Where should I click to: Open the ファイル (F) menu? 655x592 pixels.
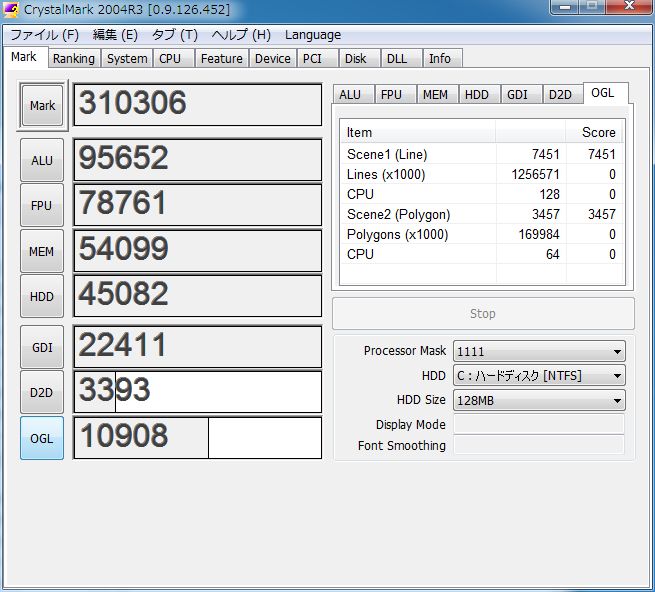coord(44,35)
